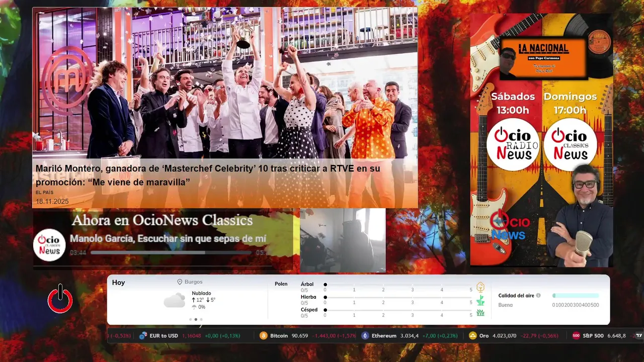Click the 'Hoy' weather heading
This screenshot has height=362, width=644.
click(x=118, y=283)
